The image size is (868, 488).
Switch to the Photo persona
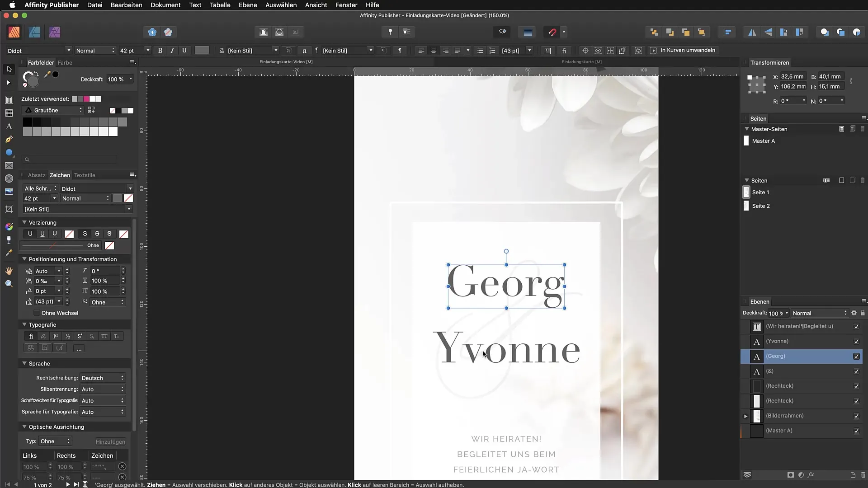point(55,32)
